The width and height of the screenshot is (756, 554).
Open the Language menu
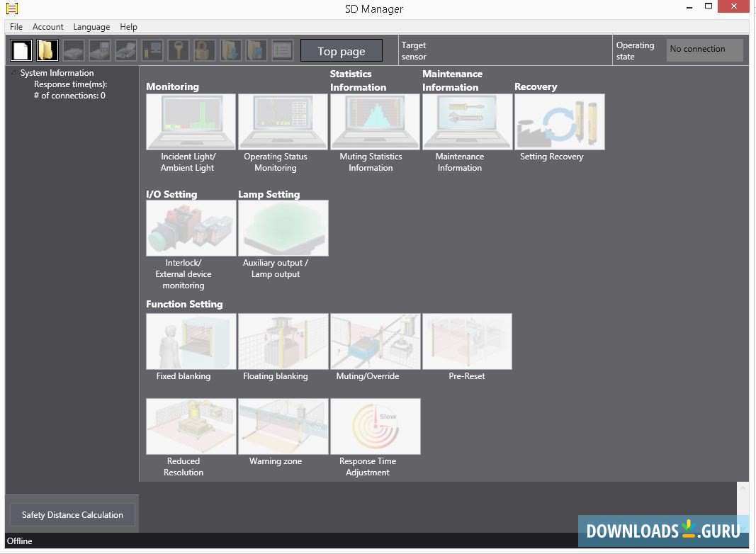click(x=91, y=27)
